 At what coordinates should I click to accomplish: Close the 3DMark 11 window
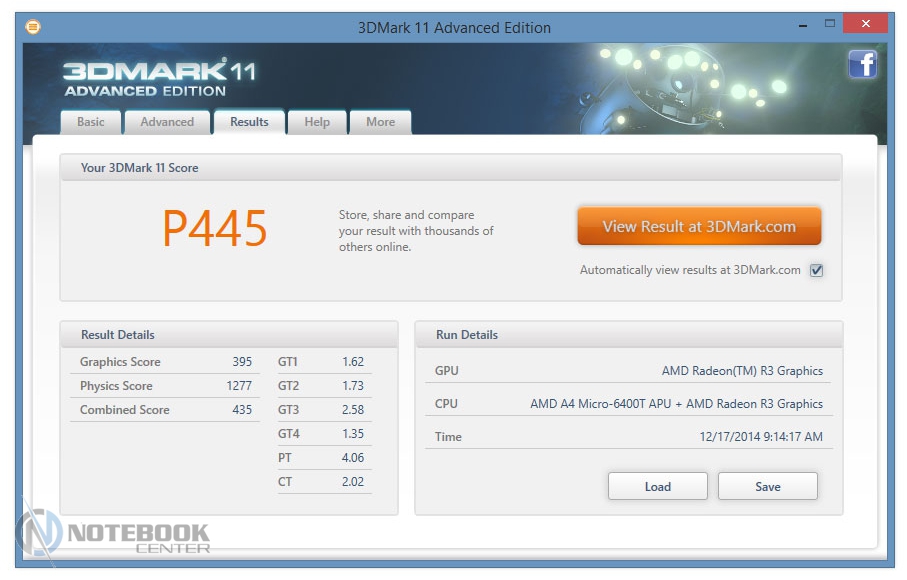(864, 23)
